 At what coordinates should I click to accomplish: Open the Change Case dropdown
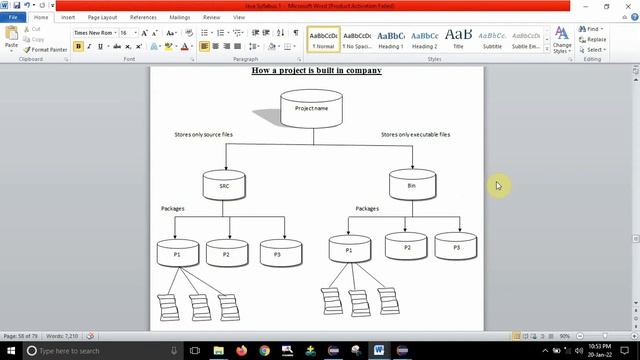[x=171, y=33]
